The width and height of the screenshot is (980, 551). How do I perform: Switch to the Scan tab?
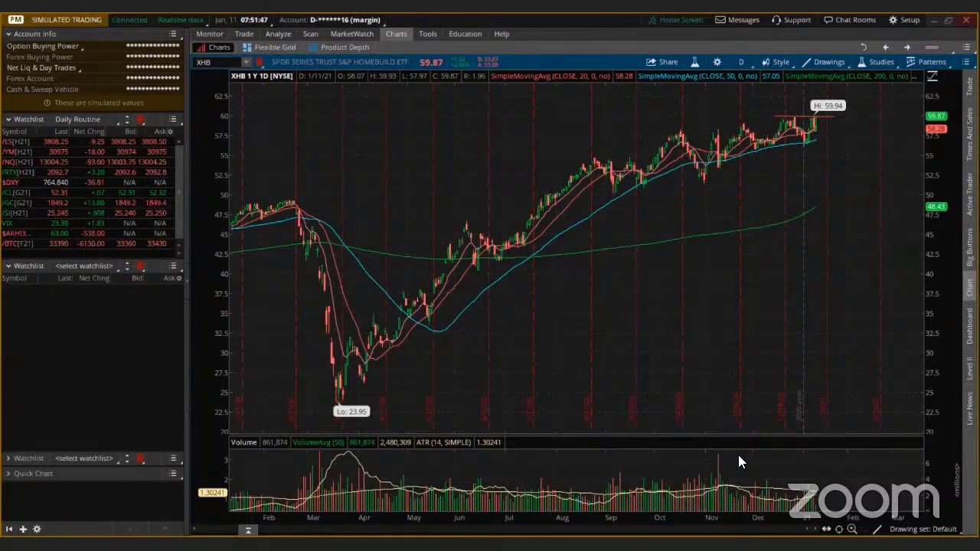click(310, 34)
